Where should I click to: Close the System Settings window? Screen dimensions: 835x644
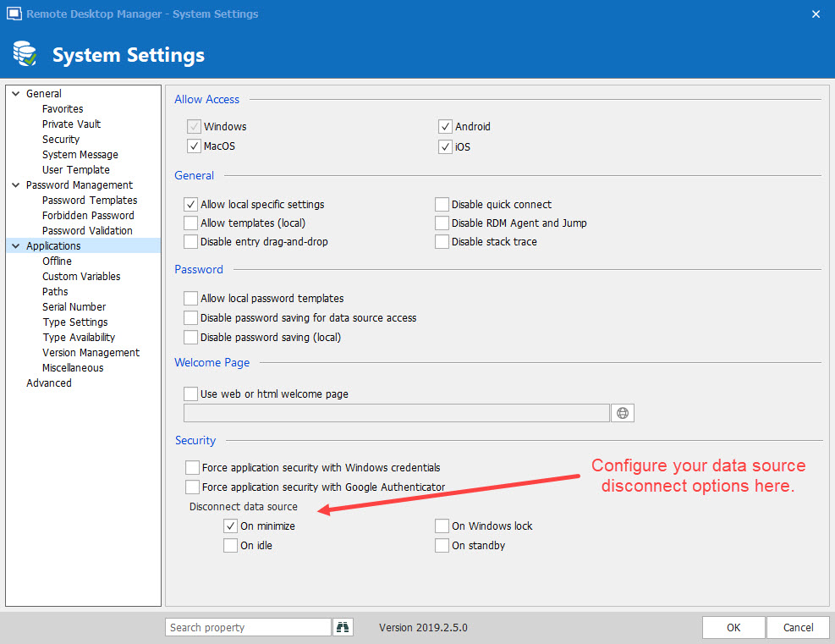816,14
